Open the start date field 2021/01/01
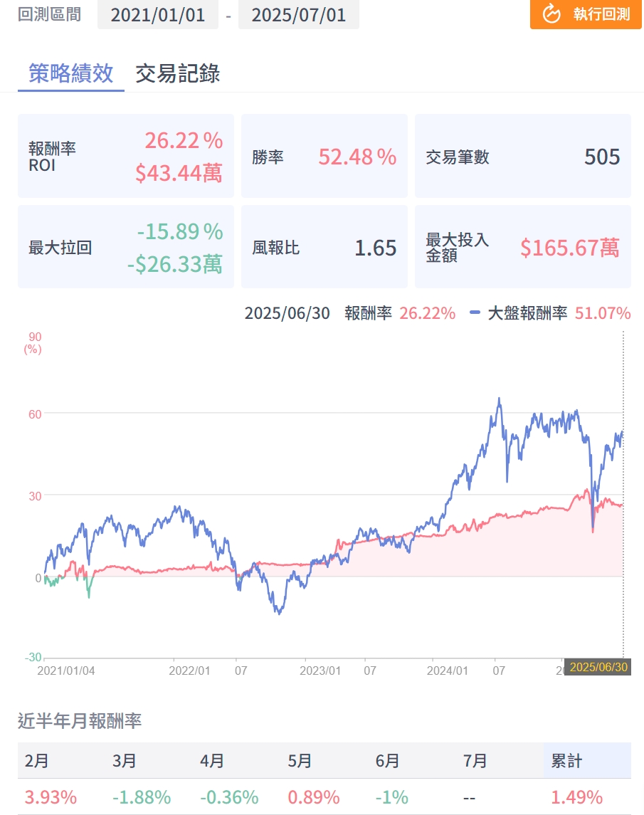This screenshot has height=815, width=644. [158, 15]
